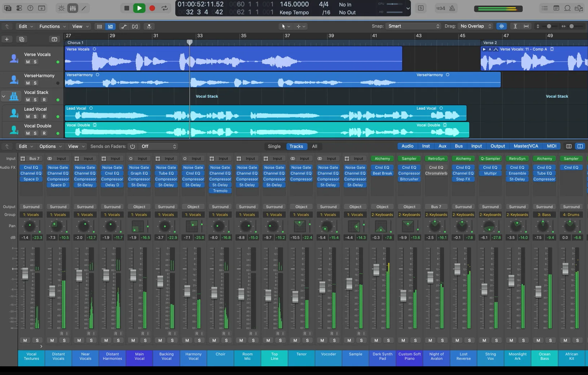Show Flex editing
Viewport: 588px width, 375px height.
tap(135, 26)
